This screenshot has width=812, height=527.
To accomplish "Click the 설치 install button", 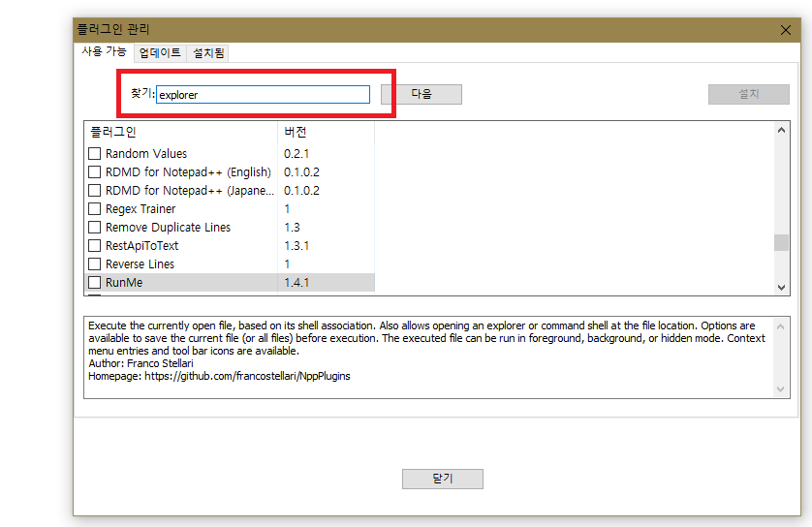I will pyautogui.click(x=749, y=94).
